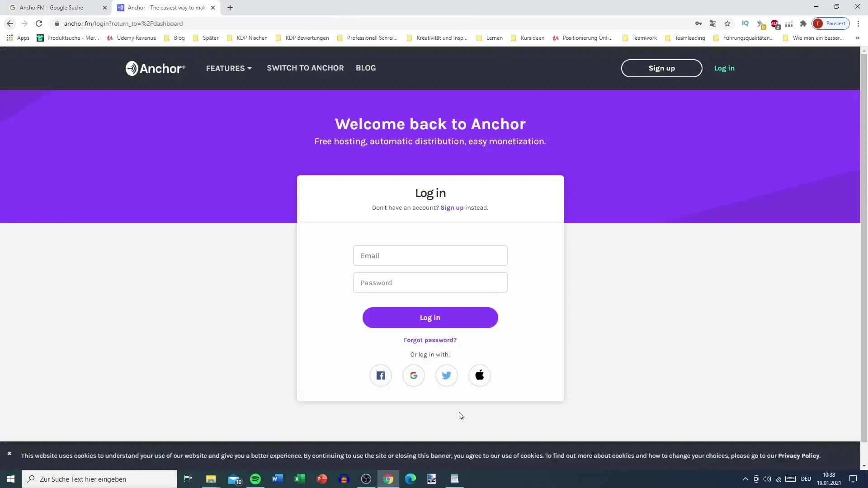Open the Forgot password? link

tap(430, 340)
